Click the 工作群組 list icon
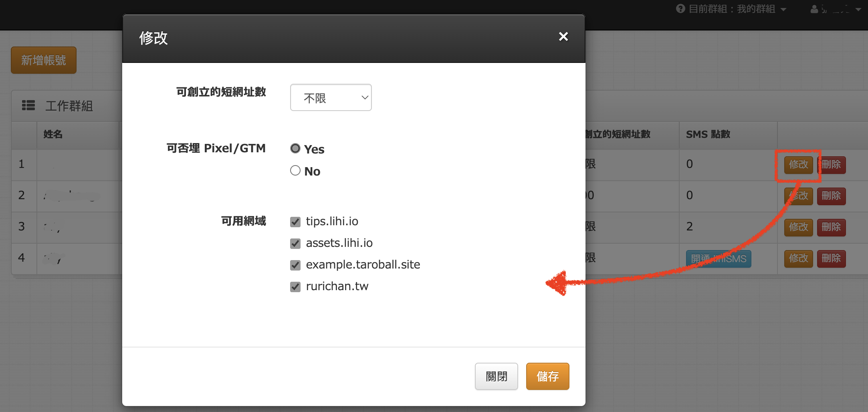 pyautogui.click(x=28, y=105)
